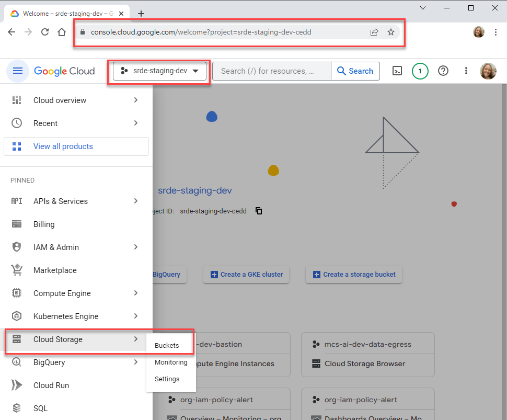Viewport: 507px width, 420px height.
Task: Click the SQL stack icon
Action: pyautogui.click(x=17, y=408)
